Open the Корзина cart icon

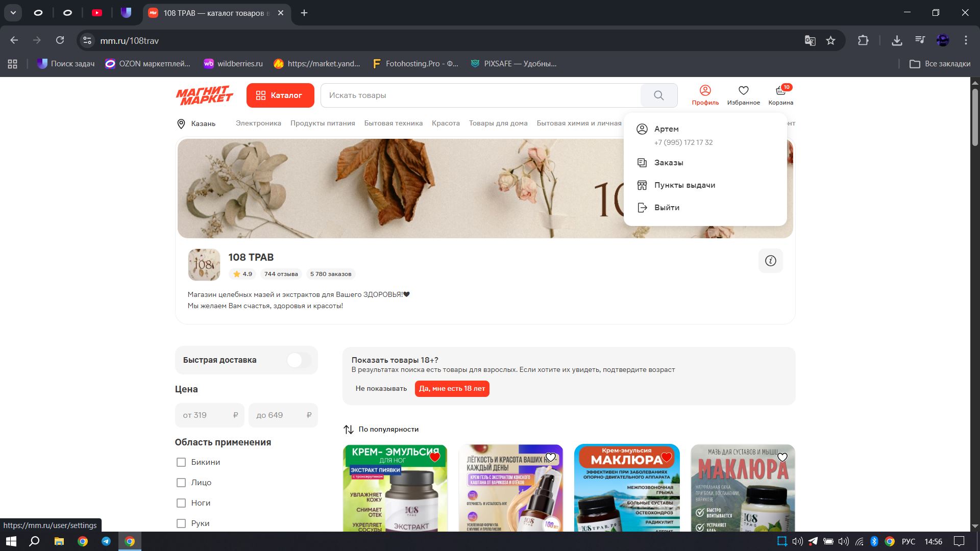click(780, 95)
